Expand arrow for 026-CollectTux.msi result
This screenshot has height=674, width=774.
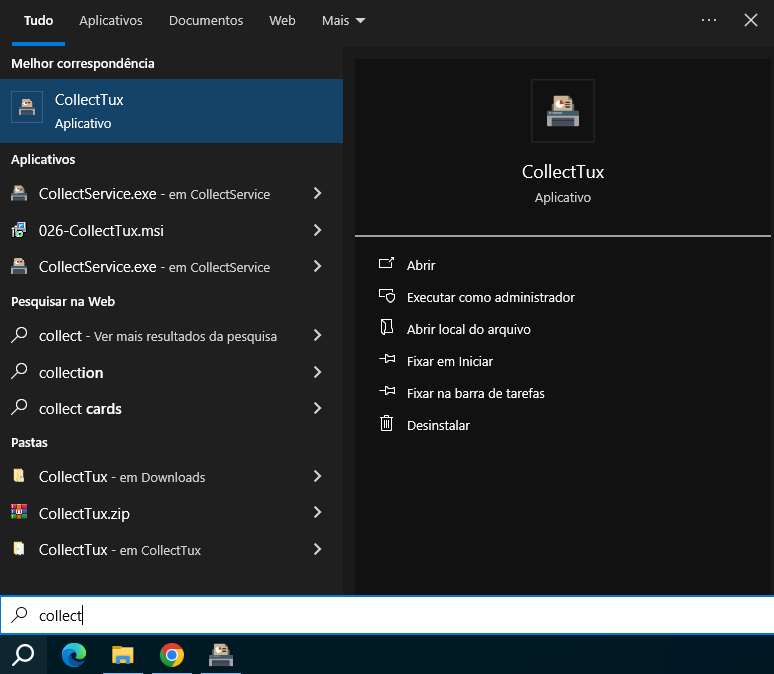coord(317,231)
